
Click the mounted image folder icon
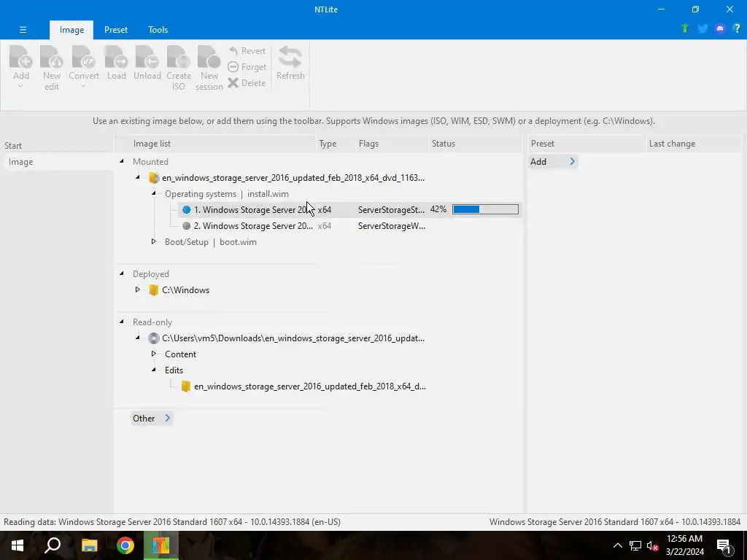(154, 178)
